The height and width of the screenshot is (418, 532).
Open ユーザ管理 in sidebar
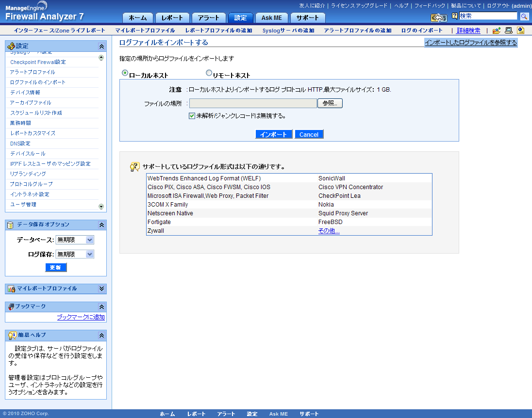[23, 205]
